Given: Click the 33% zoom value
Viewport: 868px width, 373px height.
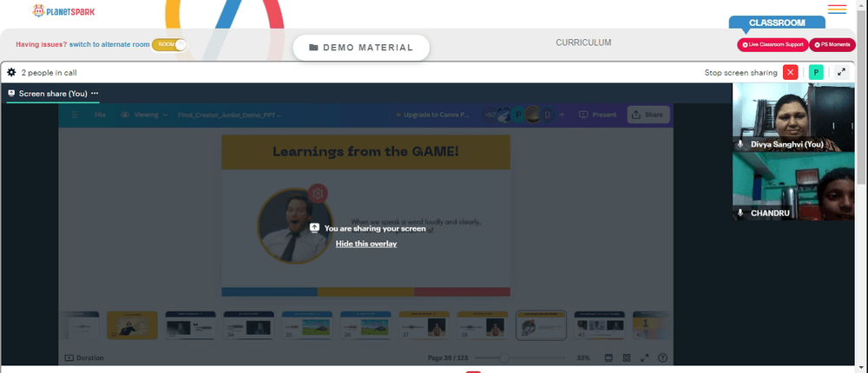Looking at the screenshot, I should point(583,358).
